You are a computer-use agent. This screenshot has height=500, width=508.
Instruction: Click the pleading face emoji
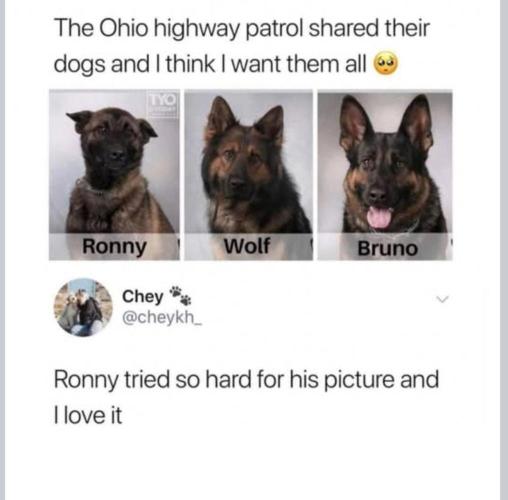coord(386,63)
